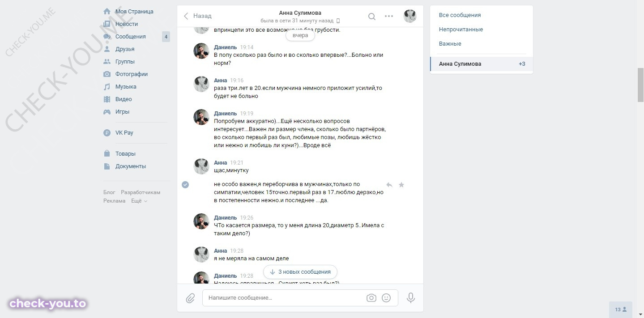Click the Даниель sender name at 19:14
Viewport: 644px width, 318px height.
[x=225, y=47]
